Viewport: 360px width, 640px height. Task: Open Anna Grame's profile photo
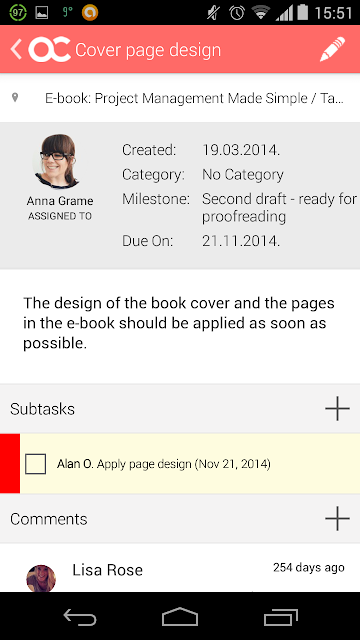click(58, 161)
